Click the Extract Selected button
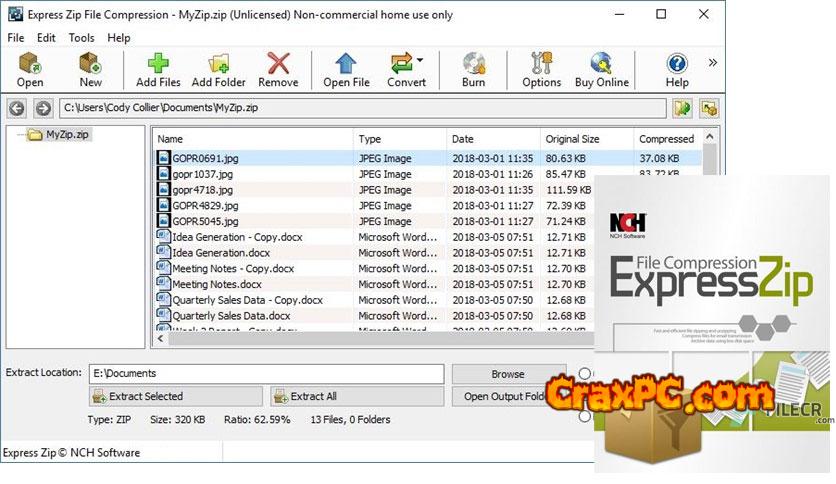 176,397
